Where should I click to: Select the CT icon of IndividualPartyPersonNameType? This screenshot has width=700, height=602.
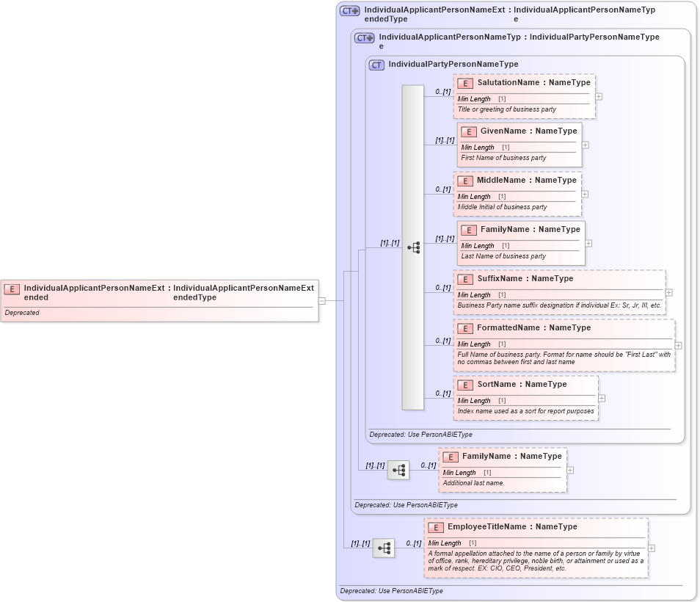click(376, 65)
